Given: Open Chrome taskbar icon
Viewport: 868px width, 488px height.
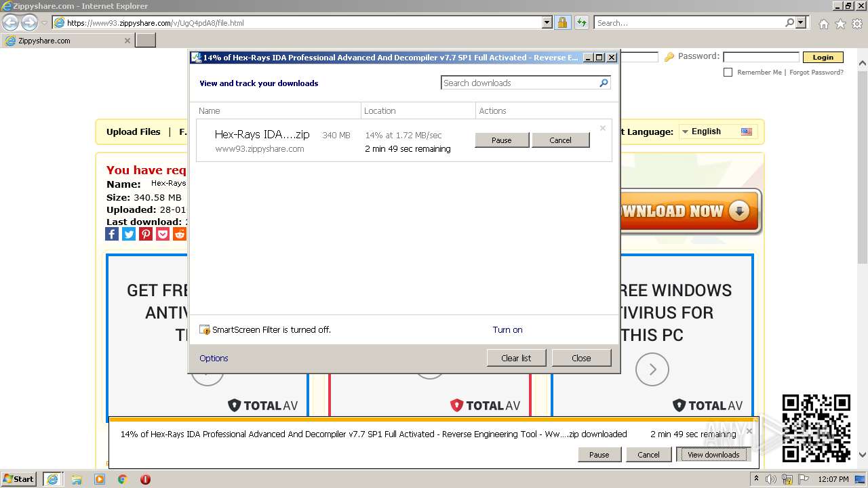Looking at the screenshot, I should (122, 479).
